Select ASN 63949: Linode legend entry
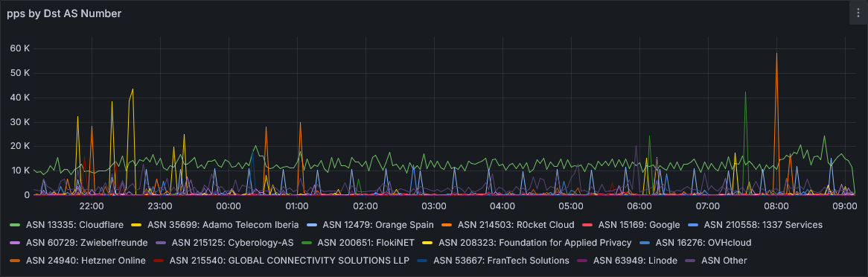The image size is (868, 277). (635, 261)
